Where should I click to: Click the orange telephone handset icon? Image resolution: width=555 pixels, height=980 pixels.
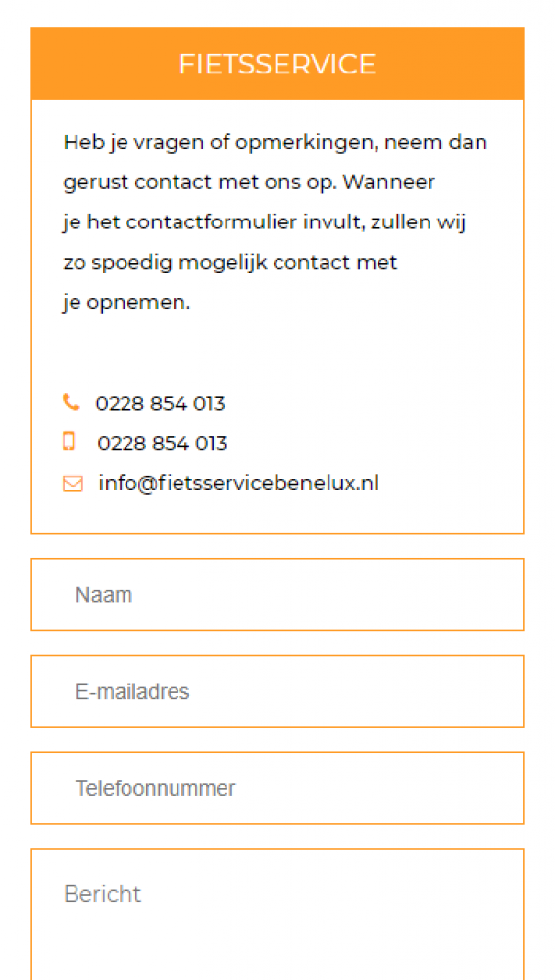pos(72,402)
